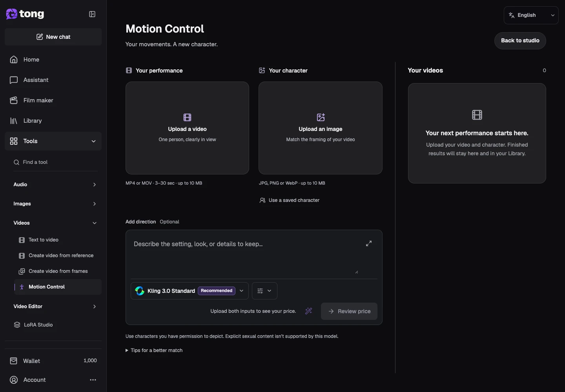Open Account more options ellipsis
The image size is (565, 392).
tap(93, 380)
